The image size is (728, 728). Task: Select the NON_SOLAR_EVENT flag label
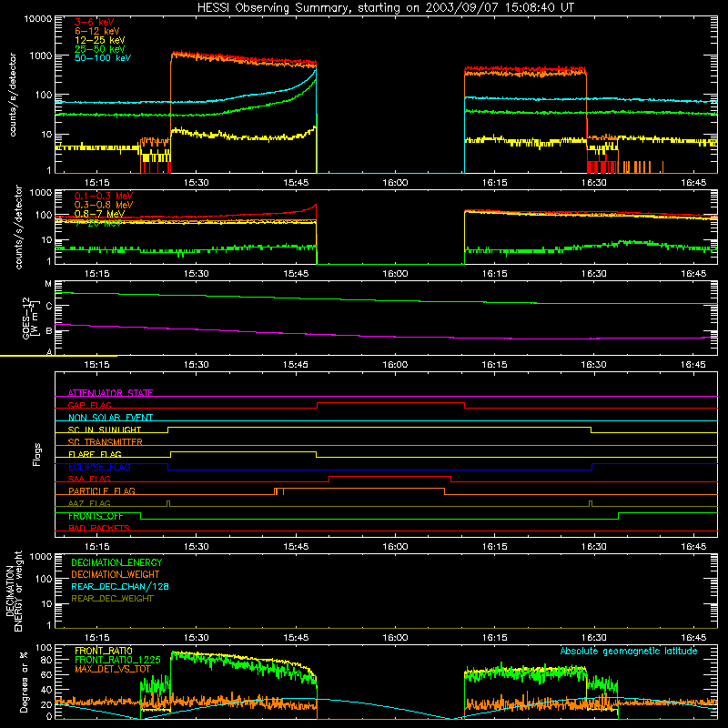[110, 418]
